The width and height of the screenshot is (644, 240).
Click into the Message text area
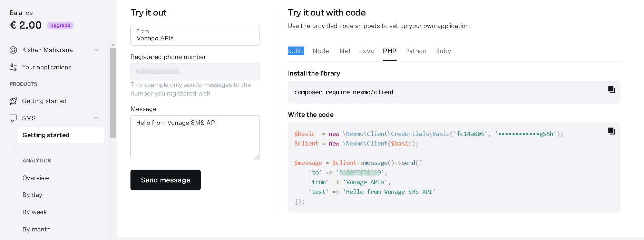[x=195, y=137]
